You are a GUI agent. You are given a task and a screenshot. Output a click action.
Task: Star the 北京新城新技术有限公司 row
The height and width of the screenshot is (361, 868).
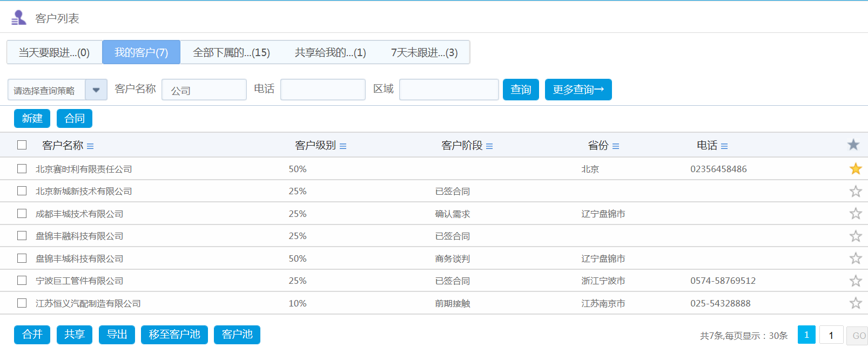[856, 191]
